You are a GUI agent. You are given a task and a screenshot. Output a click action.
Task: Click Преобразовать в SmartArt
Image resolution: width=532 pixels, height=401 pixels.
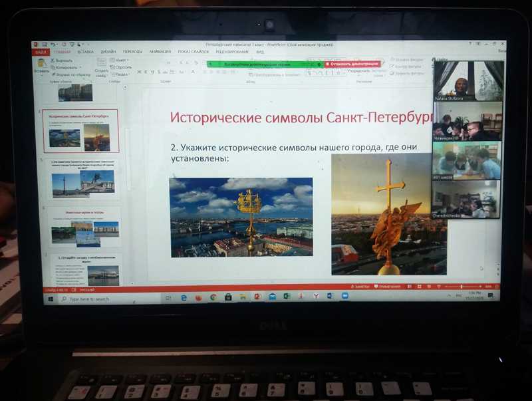[x=275, y=74]
